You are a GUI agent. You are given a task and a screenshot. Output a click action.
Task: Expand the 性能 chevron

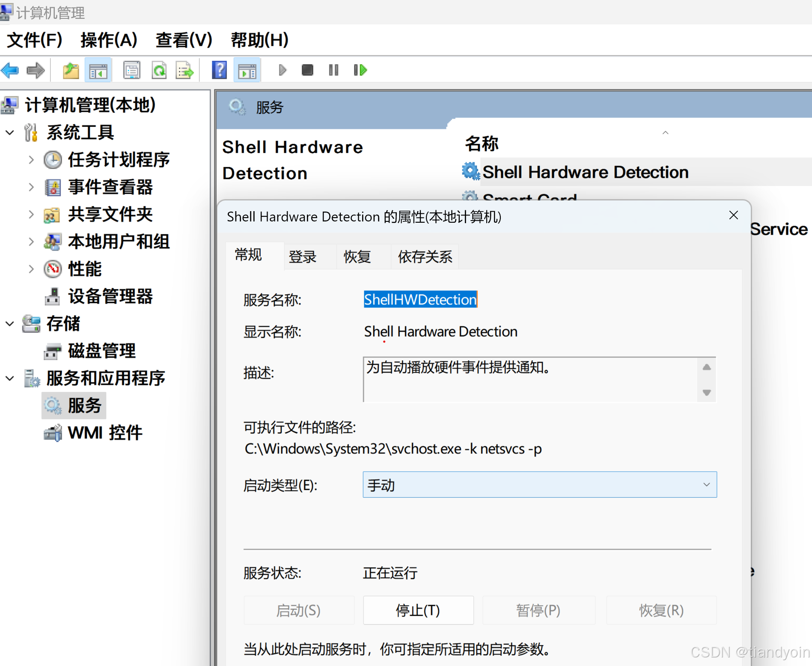[31, 269]
